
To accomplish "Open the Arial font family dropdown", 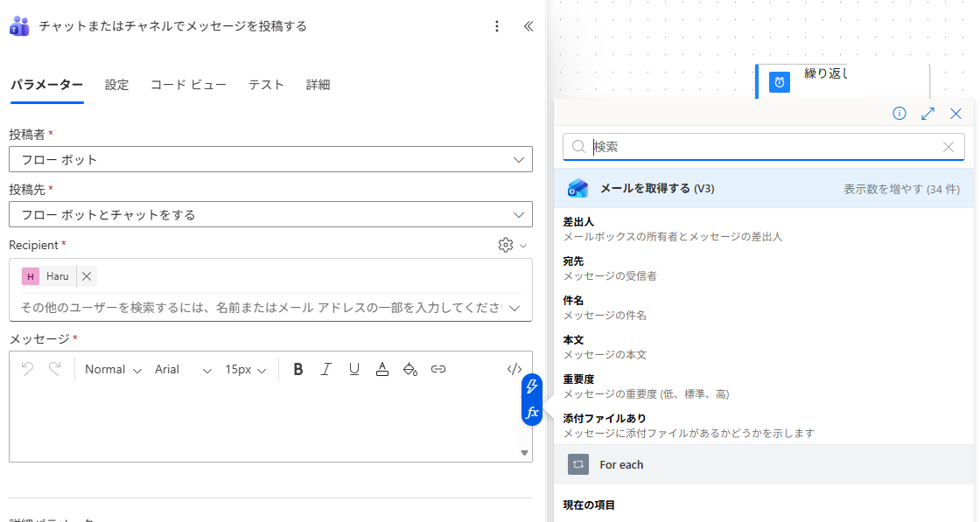I will (x=183, y=370).
